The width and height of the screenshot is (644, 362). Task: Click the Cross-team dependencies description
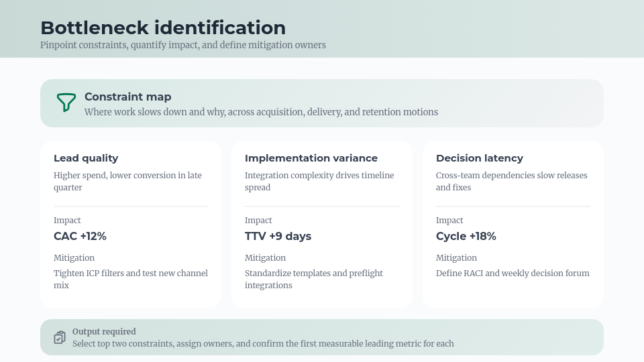511,181
